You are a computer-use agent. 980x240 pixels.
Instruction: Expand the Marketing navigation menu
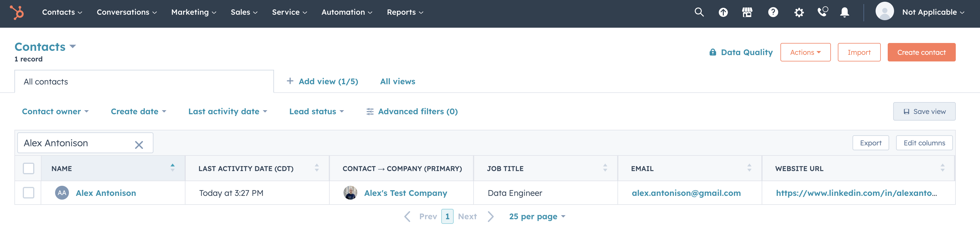194,12
